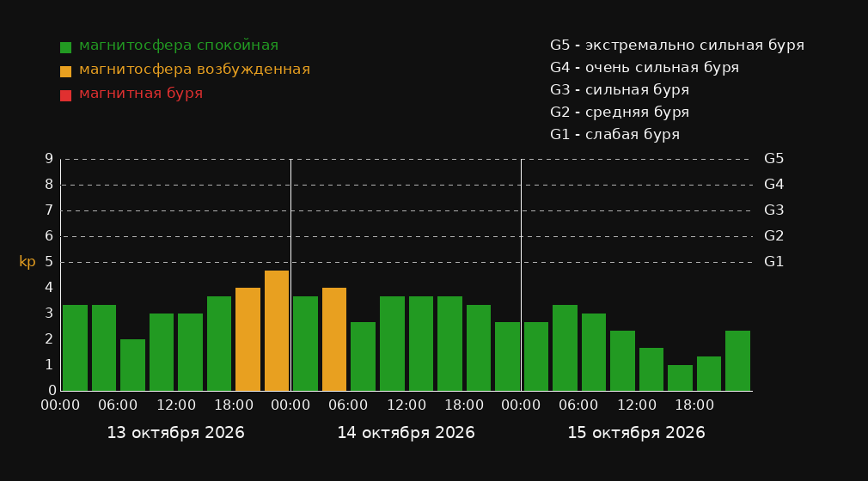This screenshot has width=868, height=481.
Task: Click the y-axis value 2
Action: 49,338
